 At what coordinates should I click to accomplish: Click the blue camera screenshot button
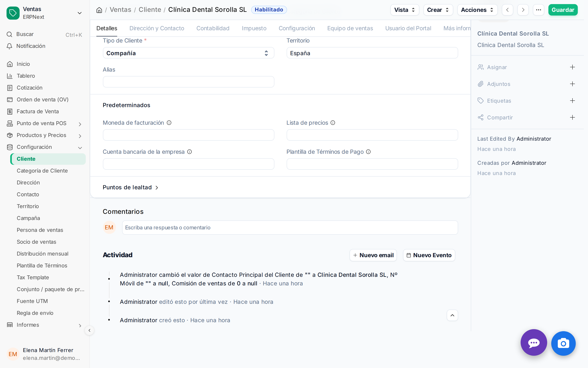click(563, 343)
